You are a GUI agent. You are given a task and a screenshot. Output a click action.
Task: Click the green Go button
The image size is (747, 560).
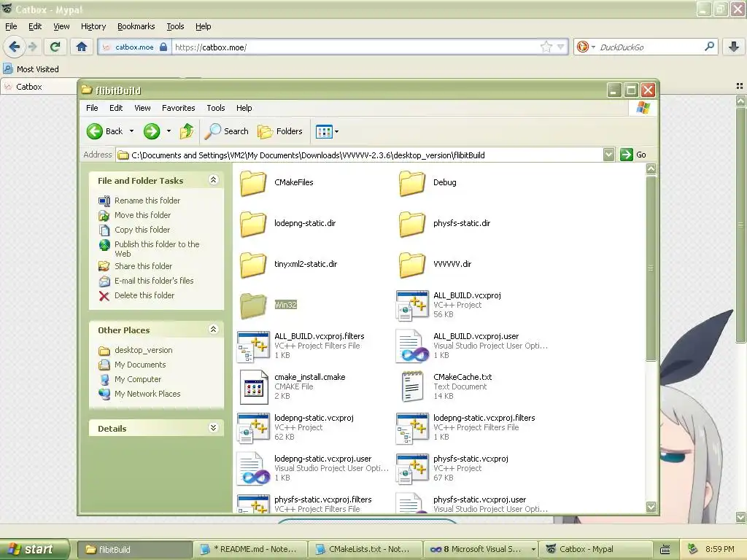[633, 155]
